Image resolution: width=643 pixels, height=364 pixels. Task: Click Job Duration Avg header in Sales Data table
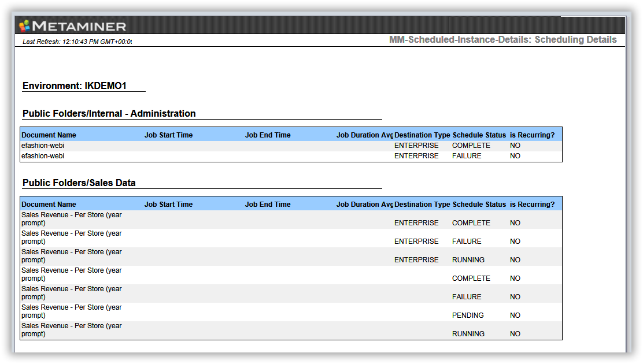pos(364,204)
